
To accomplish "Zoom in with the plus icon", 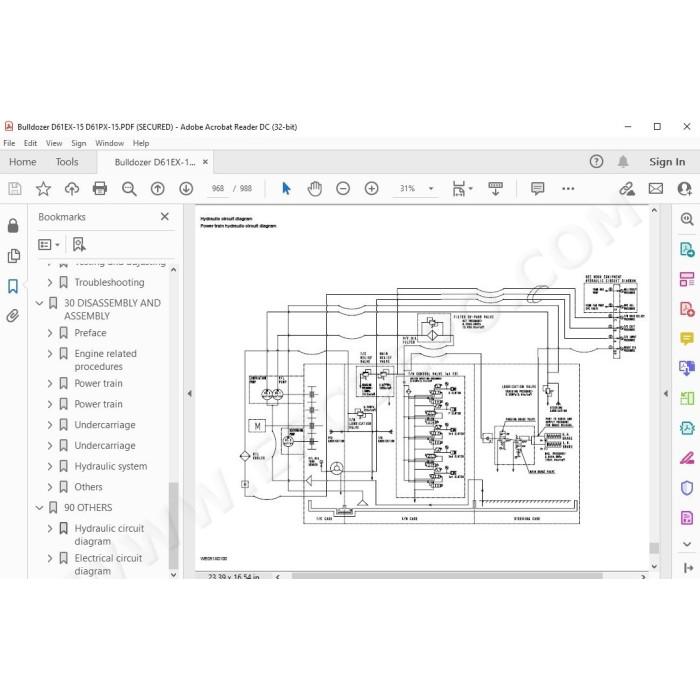I will pyautogui.click(x=371, y=188).
